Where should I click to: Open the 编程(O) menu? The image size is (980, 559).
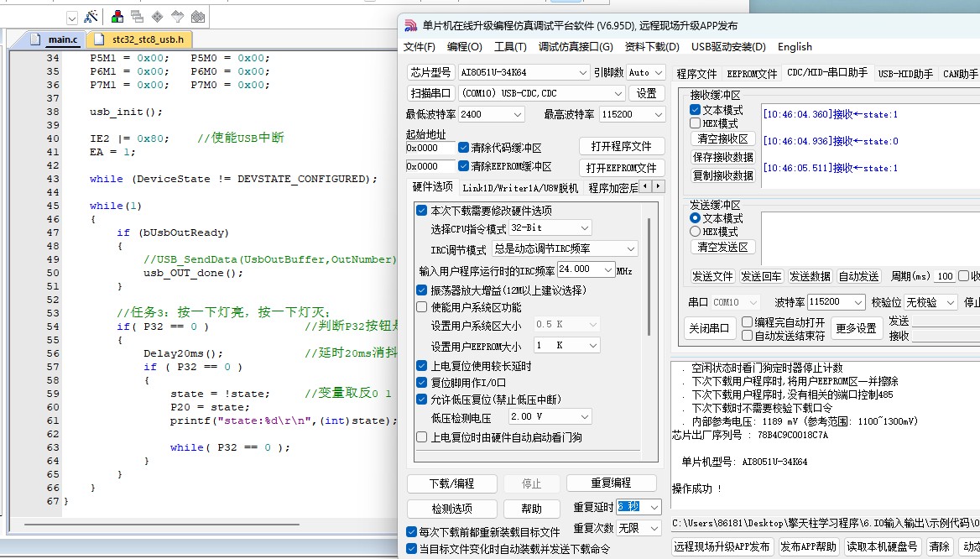tap(464, 47)
